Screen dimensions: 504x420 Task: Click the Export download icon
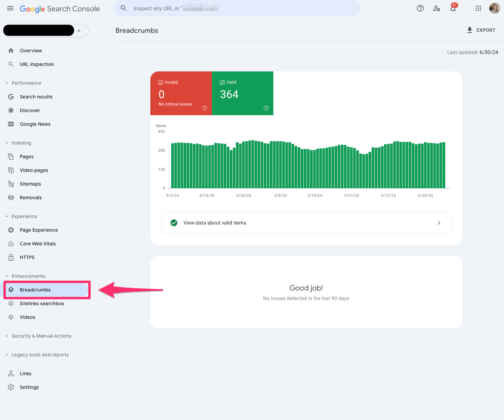tap(470, 30)
